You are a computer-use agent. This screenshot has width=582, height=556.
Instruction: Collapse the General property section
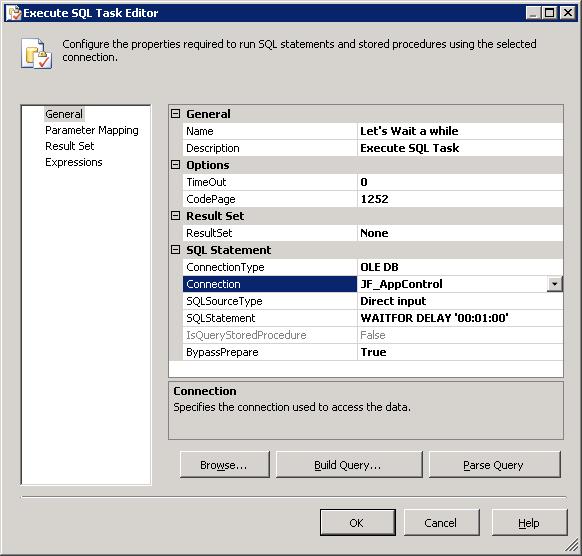point(175,114)
